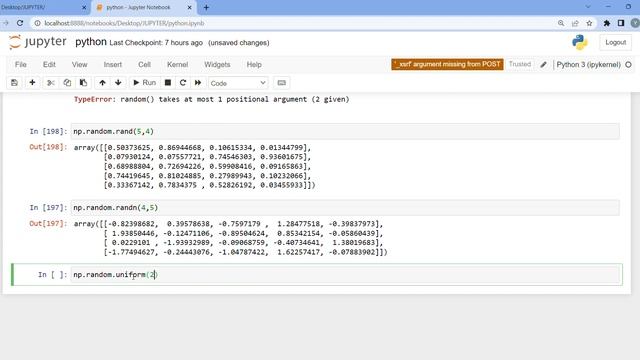Click the TypeError message output
640x360 pixels.
[211, 99]
